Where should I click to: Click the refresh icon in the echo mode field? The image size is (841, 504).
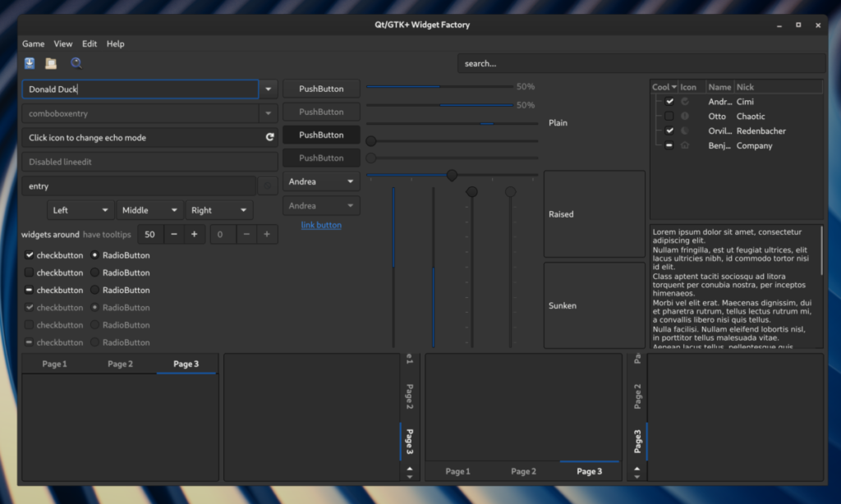(x=269, y=137)
